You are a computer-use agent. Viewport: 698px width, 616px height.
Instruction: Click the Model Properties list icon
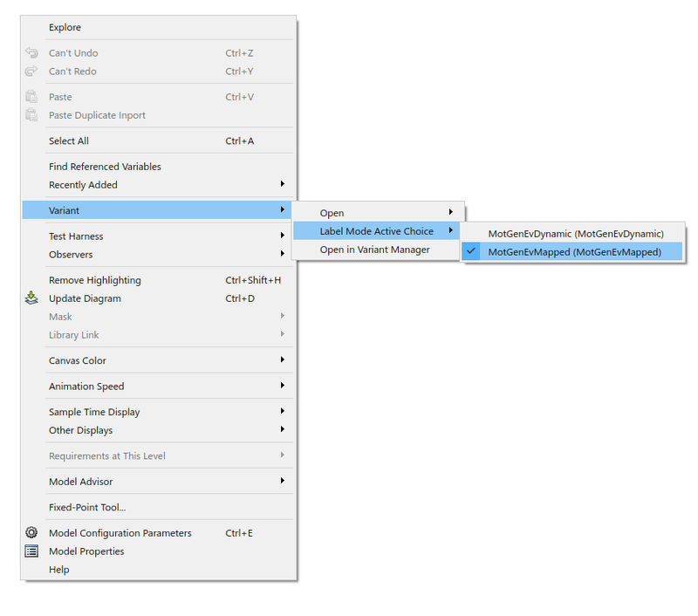tap(31, 551)
